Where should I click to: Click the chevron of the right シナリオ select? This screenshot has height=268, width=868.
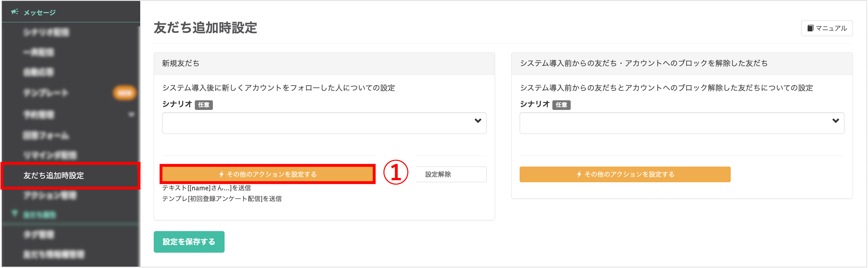point(836,121)
